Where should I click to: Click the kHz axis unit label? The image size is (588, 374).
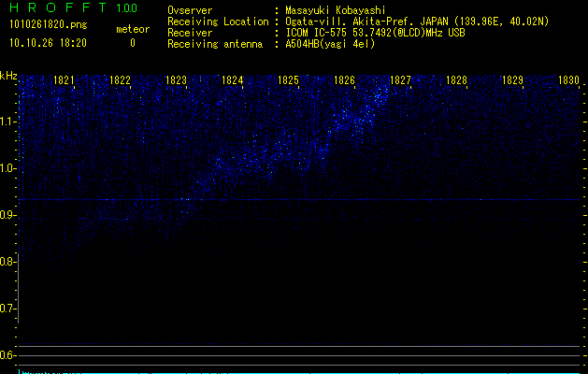(x=8, y=76)
